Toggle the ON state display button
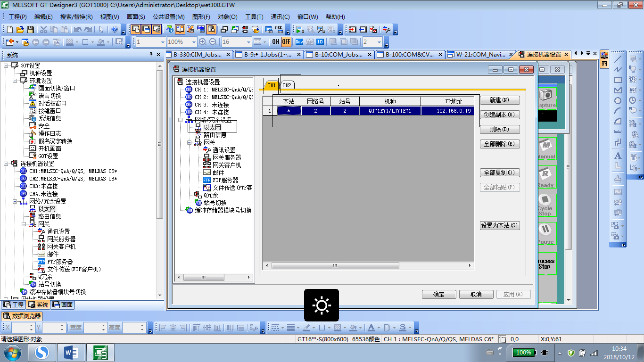The width and height of the screenshot is (644, 362). tap(276, 42)
